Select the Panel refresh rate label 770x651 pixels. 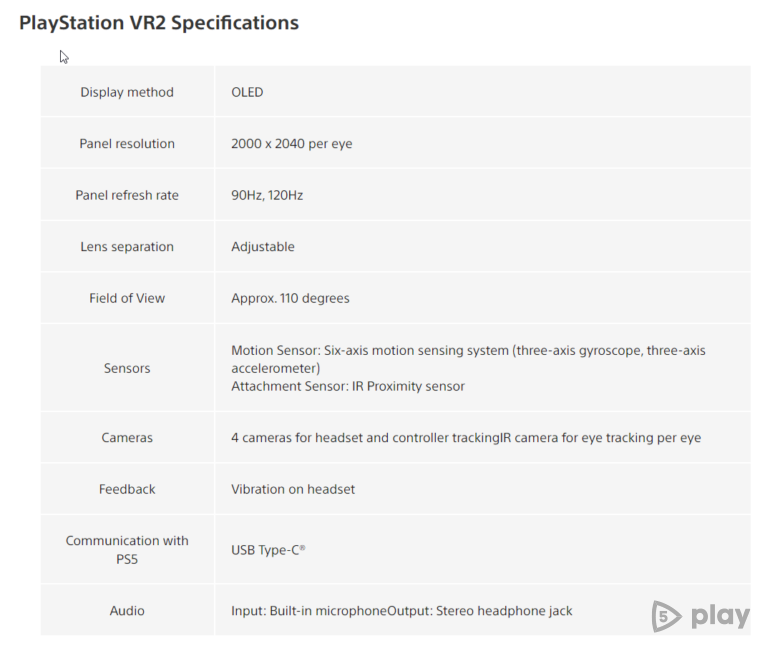127,195
